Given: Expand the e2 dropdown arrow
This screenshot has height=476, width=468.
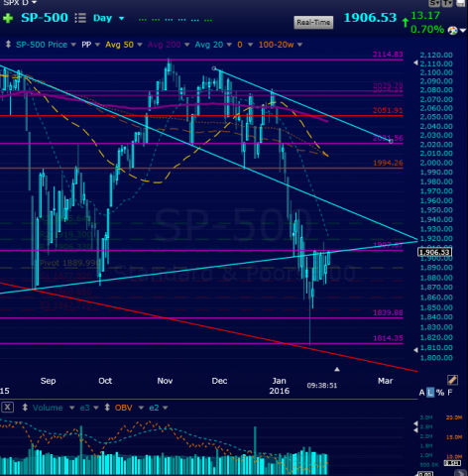Looking at the screenshot, I should [165, 408].
